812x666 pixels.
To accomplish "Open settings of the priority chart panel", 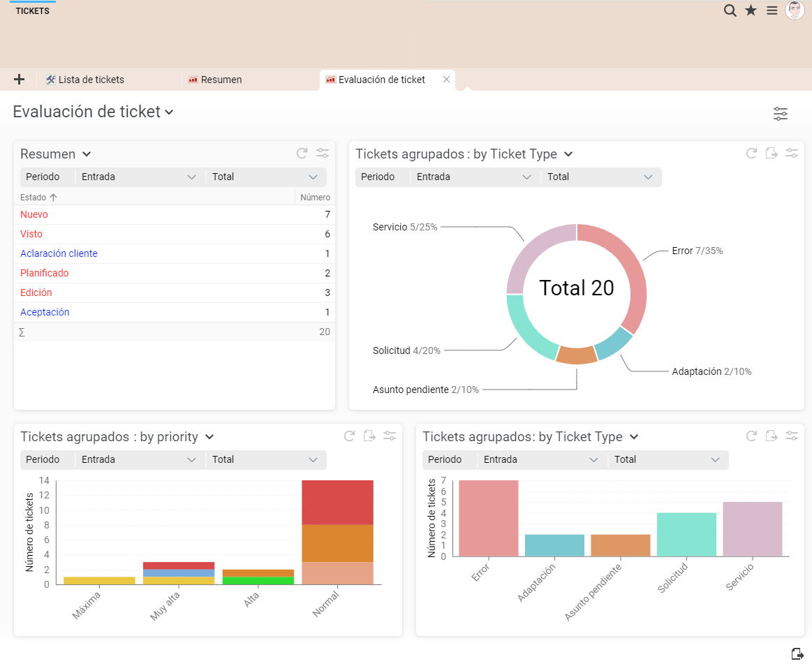I will coord(390,436).
